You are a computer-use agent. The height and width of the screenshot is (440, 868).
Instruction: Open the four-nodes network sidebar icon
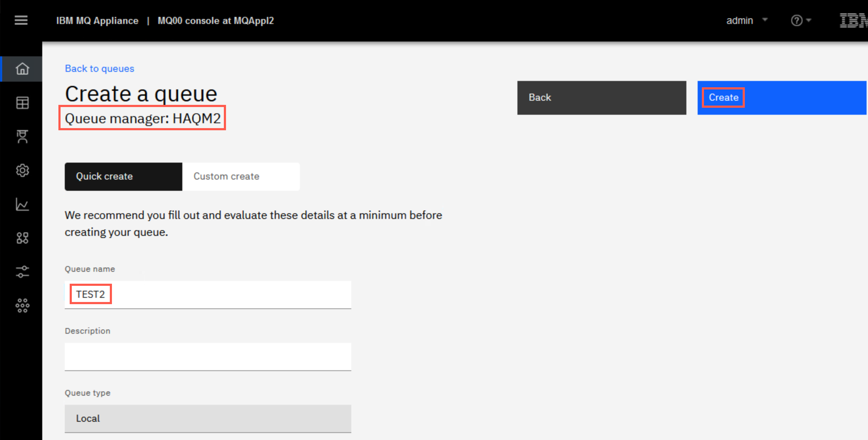(x=22, y=238)
